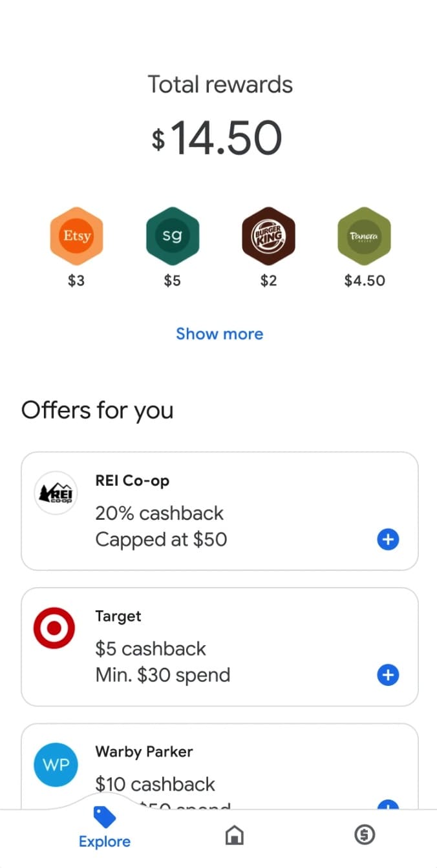This screenshot has width=437, height=868.
Task: Open the Target offer card details
Action: tap(219, 646)
